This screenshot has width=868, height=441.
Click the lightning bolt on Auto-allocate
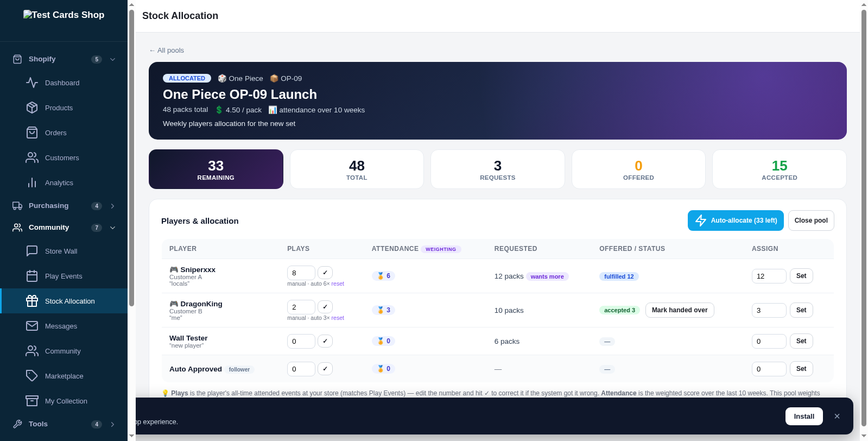[701, 220]
